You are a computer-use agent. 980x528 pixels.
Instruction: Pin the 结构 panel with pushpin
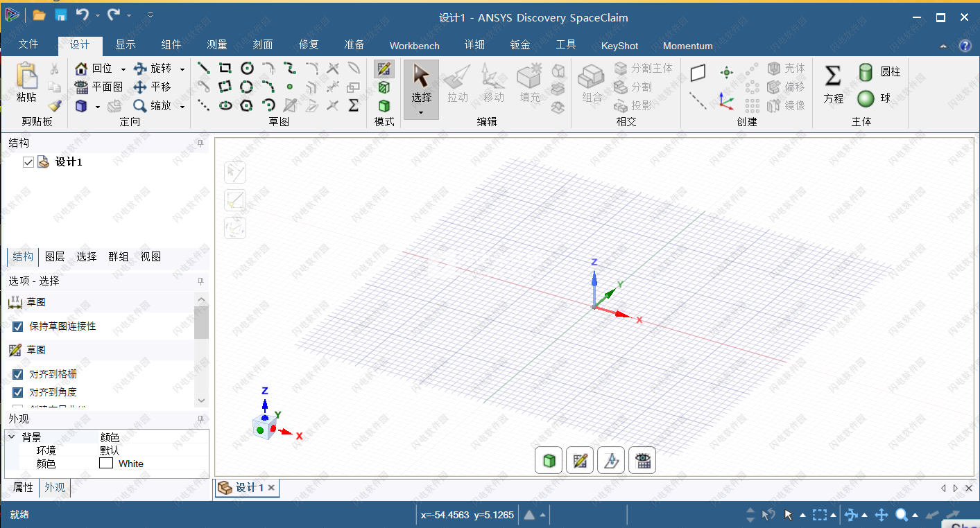pyautogui.click(x=200, y=143)
